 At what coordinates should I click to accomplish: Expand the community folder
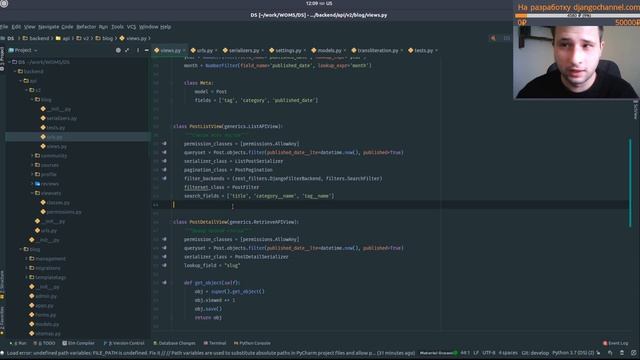click(x=33, y=156)
